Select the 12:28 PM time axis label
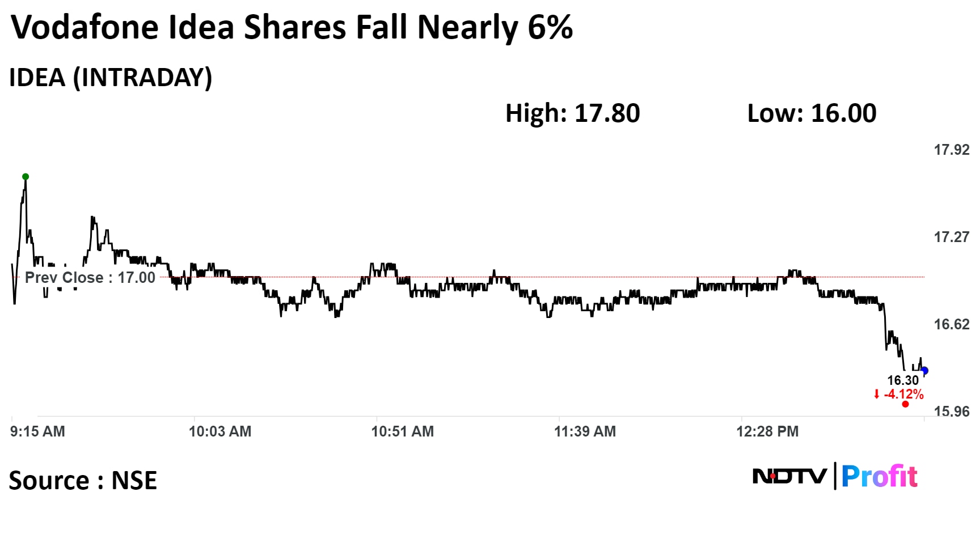 click(x=767, y=431)
